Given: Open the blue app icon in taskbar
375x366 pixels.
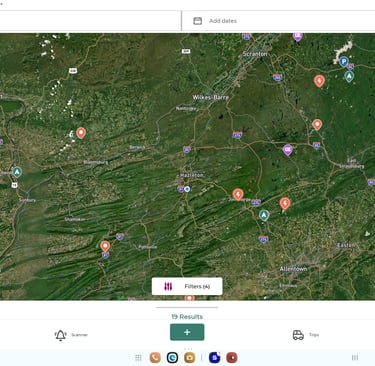Looking at the screenshot, I should 215,358.
